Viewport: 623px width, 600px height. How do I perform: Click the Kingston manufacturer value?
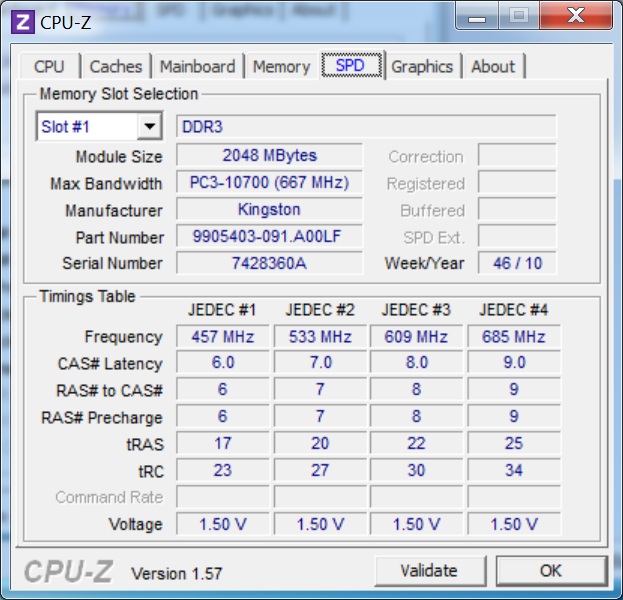(269, 209)
